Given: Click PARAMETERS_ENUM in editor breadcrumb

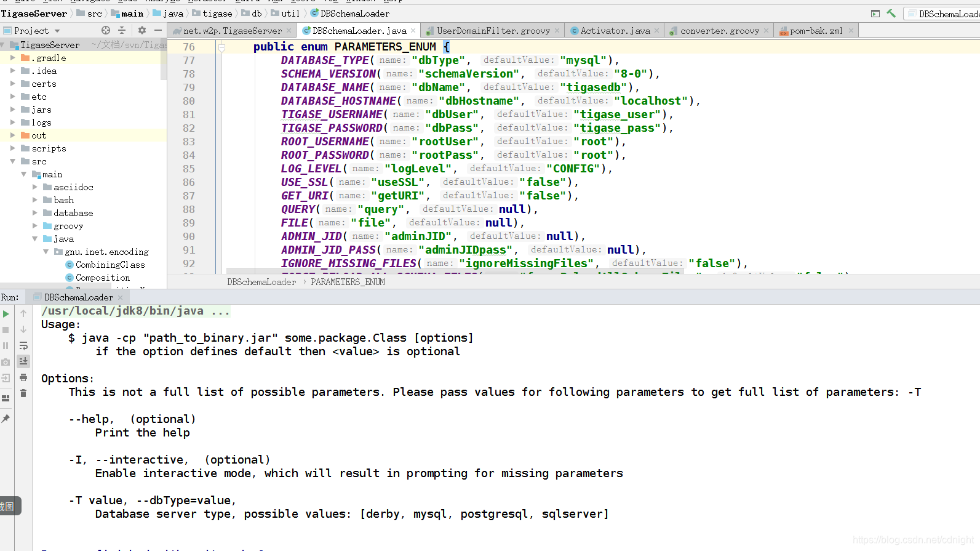Looking at the screenshot, I should pyautogui.click(x=348, y=282).
